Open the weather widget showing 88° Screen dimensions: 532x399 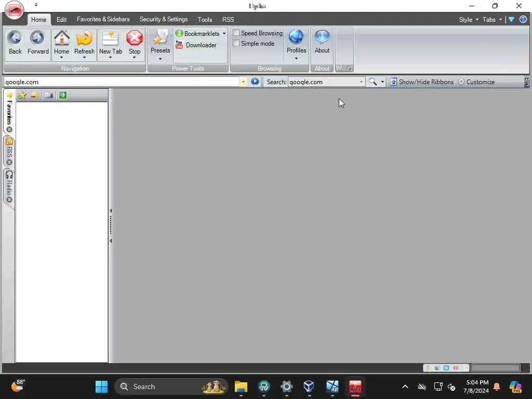[17, 386]
